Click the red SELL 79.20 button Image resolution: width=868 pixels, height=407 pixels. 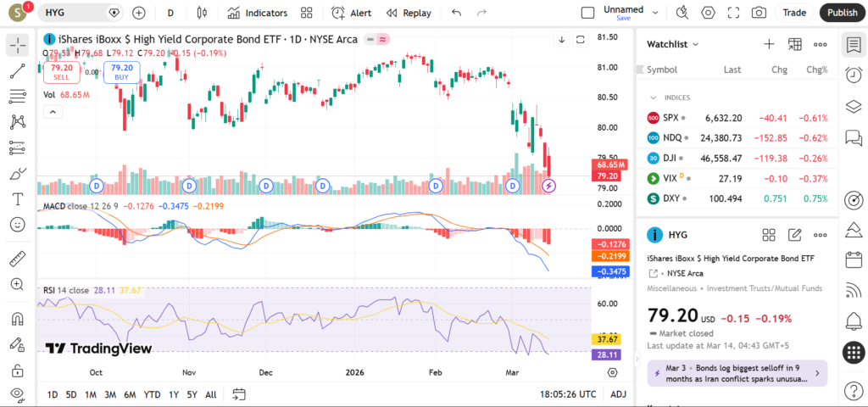(x=62, y=71)
